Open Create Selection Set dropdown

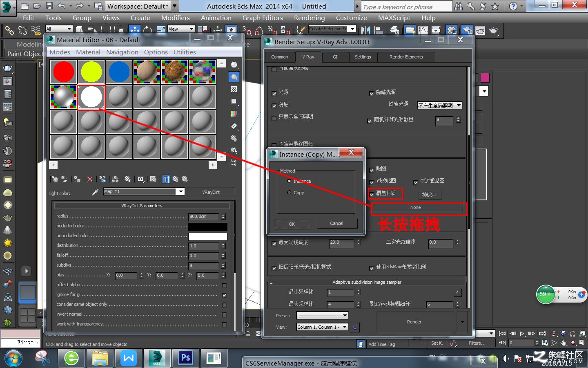point(332,29)
